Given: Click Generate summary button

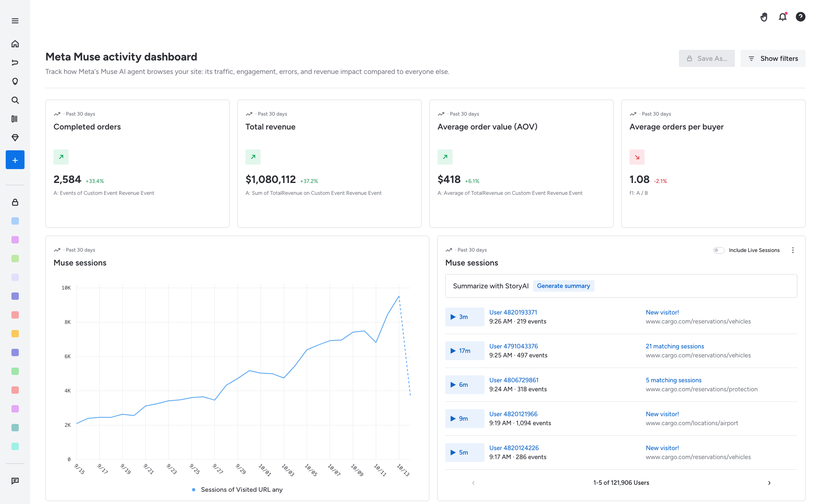Looking at the screenshot, I should (563, 286).
